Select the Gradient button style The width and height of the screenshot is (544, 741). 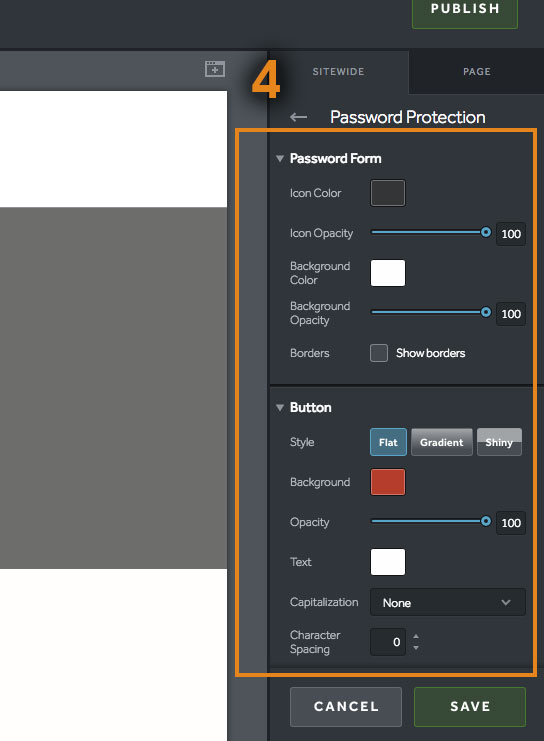(441, 442)
